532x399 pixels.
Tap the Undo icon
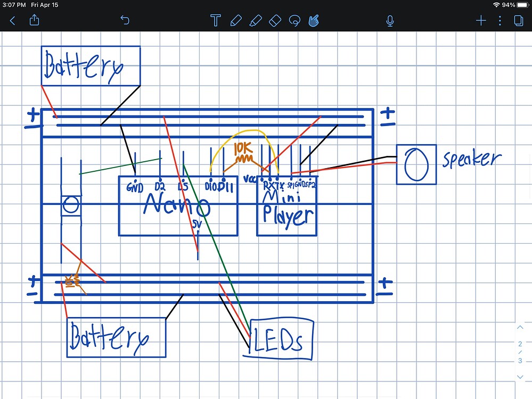tap(125, 20)
